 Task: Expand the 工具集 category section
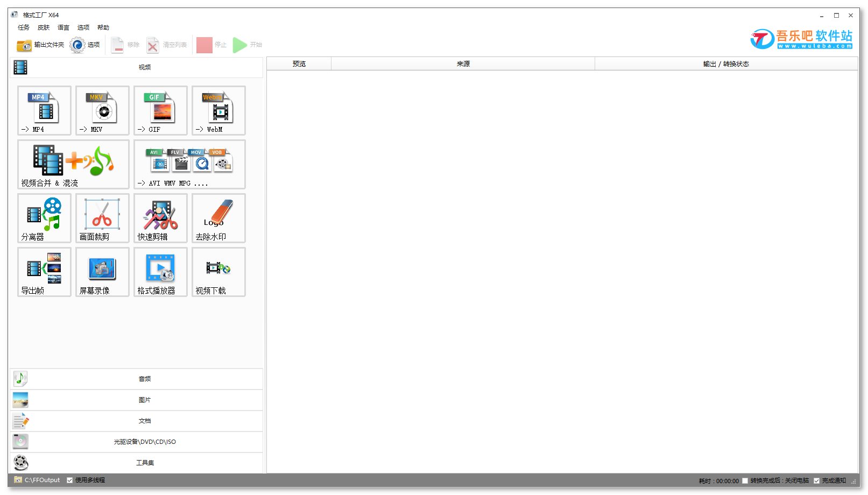[136, 463]
